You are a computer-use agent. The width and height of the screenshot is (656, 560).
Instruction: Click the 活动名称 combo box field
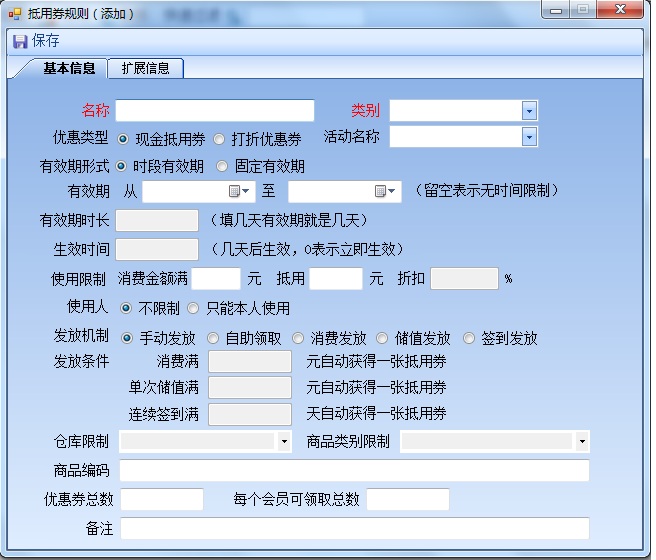464,137
